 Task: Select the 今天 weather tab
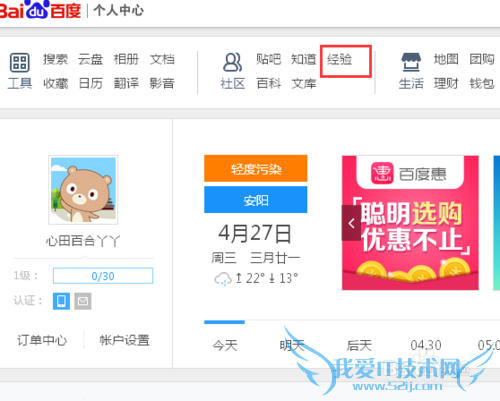click(225, 345)
